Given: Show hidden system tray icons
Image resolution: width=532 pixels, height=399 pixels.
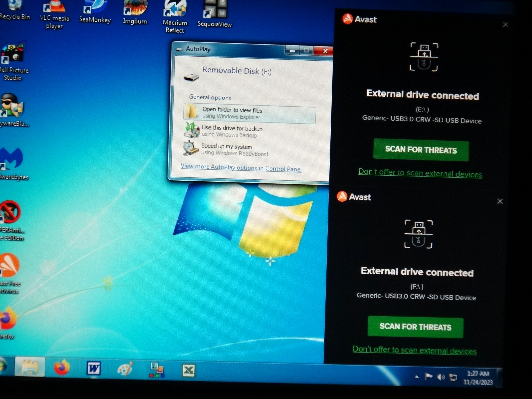Looking at the screenshot, I should point(417,377).
